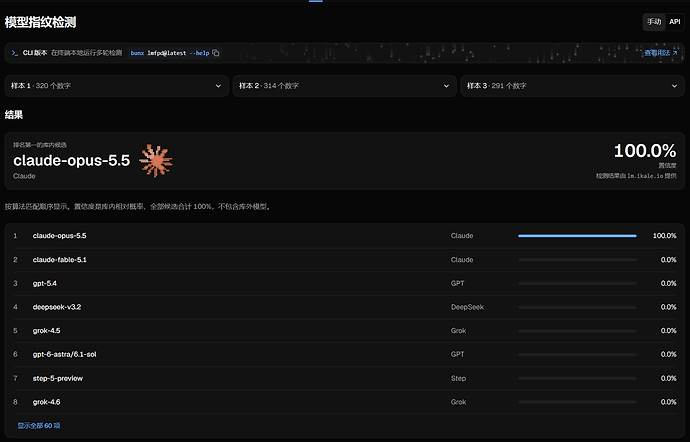Click the Grok vendor label in grok-4.6 row
This screenshot has height=442, width=690.
click(459, 402)
